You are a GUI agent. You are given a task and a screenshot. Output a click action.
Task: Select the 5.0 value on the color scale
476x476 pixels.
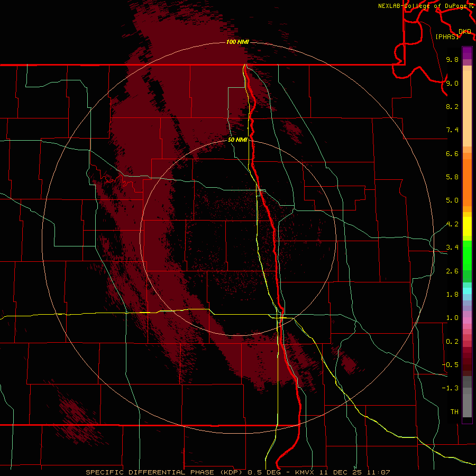pos(452,200)
